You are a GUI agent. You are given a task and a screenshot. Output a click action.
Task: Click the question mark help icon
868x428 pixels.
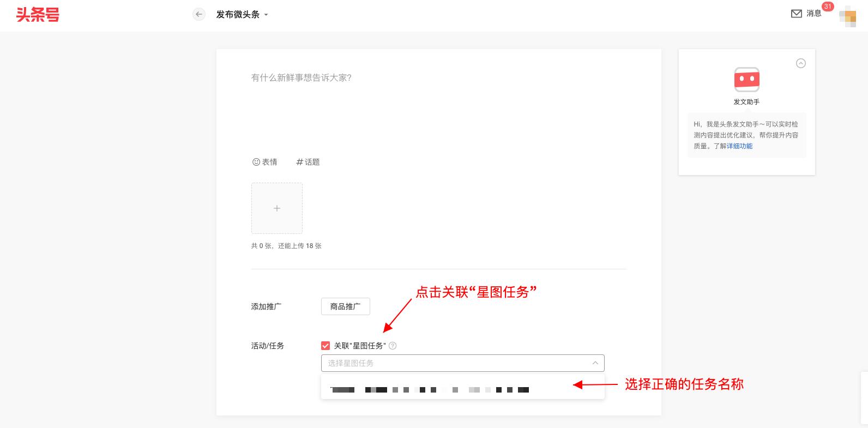tap(393, 346)
